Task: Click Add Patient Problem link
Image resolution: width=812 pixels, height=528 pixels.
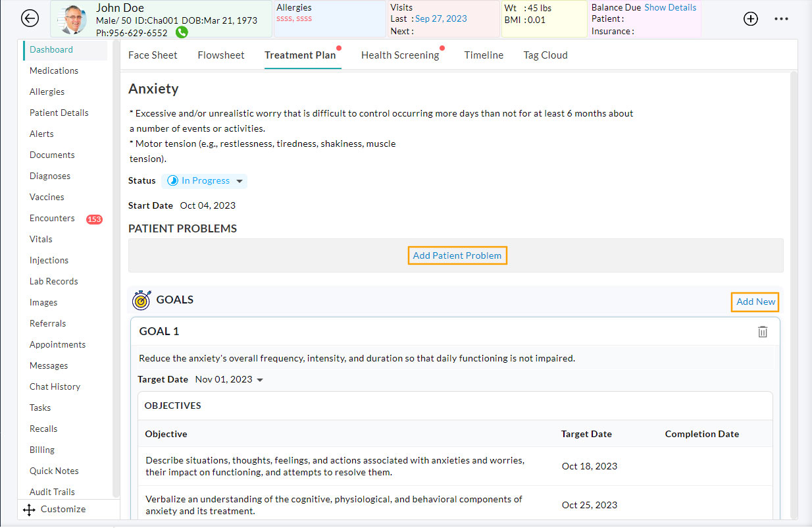Action: [x=457, y=255]
